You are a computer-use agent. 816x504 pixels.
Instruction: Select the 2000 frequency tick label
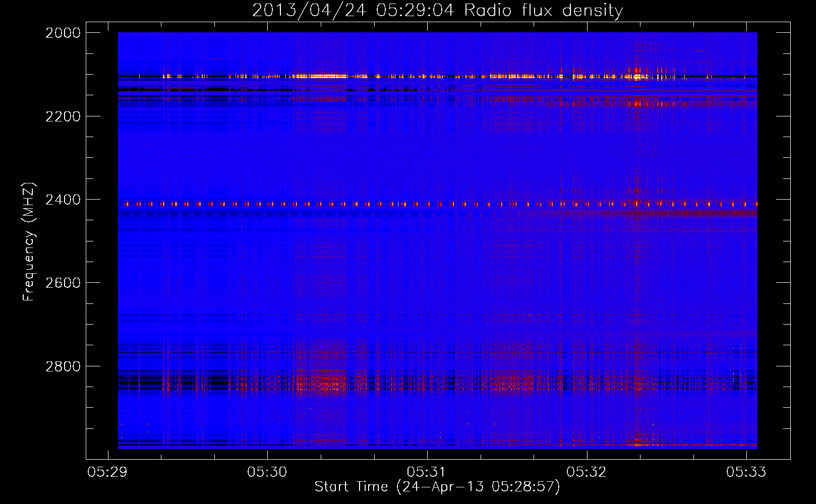(x=63, y=33)
